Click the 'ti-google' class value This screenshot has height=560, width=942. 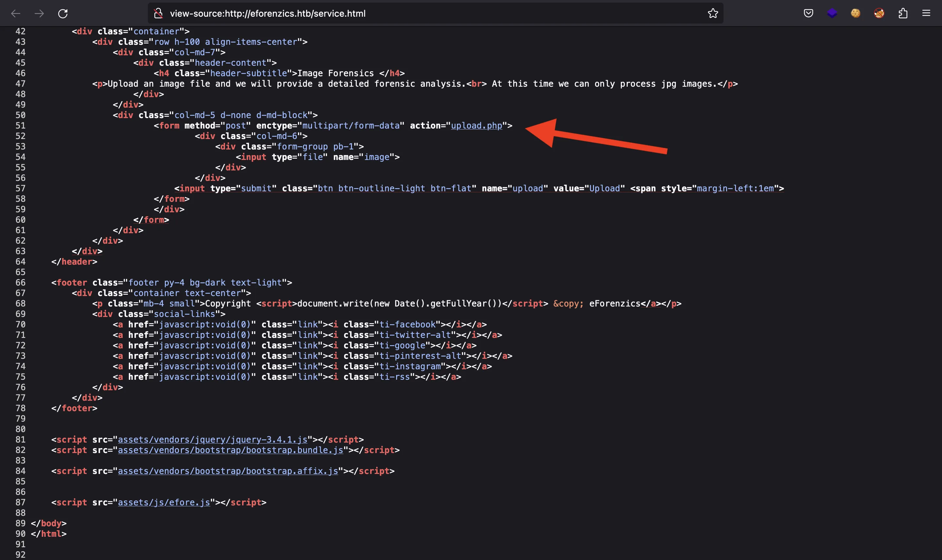(403, 345)
